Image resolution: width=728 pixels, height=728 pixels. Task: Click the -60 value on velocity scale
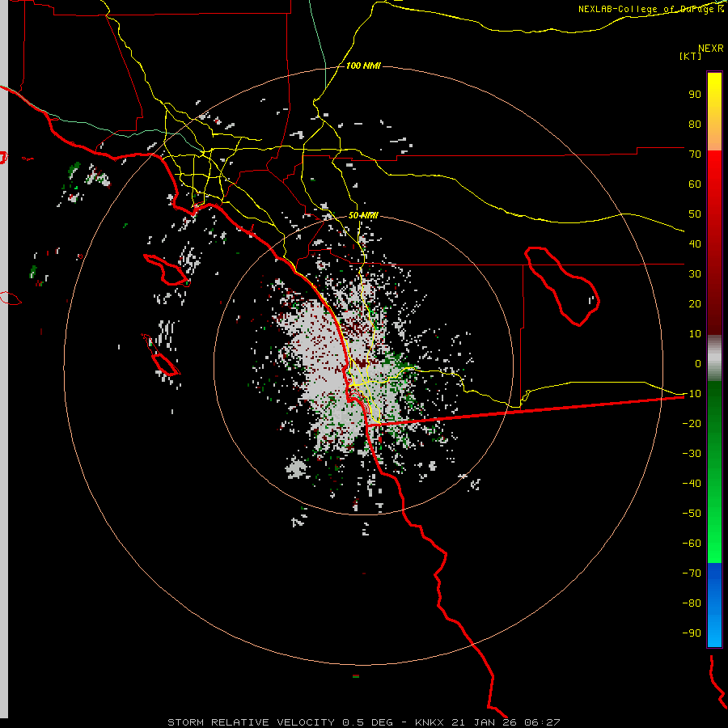pos(692,544)
